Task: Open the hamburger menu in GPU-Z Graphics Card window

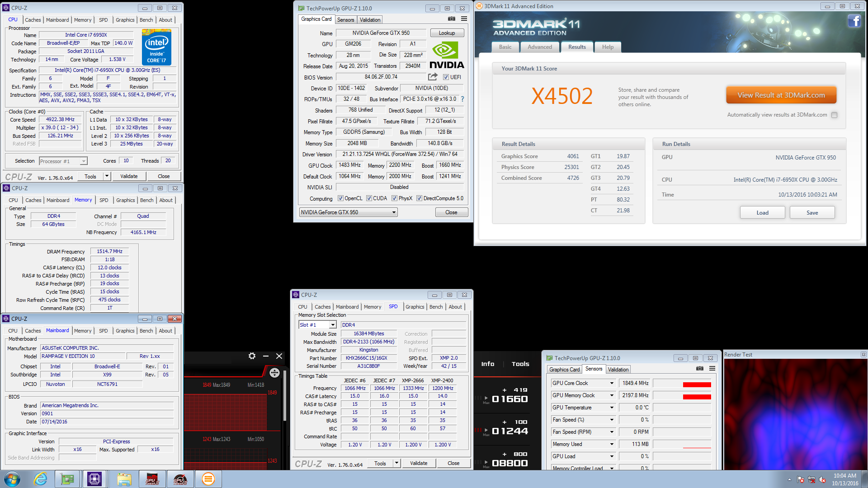Action: point(464,19)
